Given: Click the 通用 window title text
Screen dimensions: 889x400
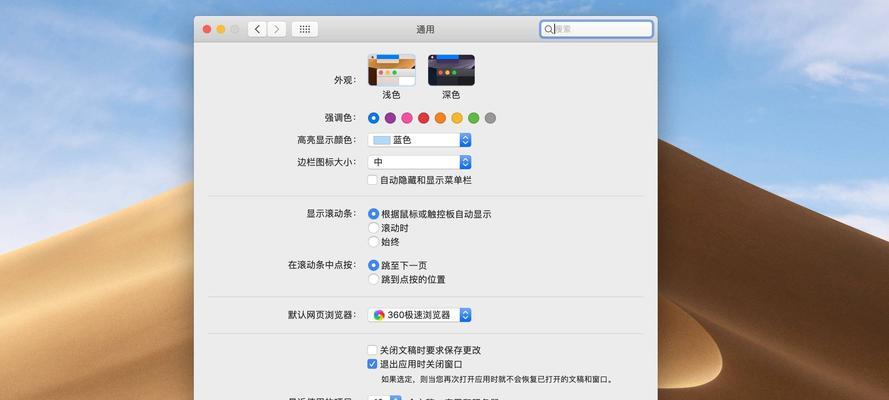Looking at the screenshot, I should [x=425, y=29].
